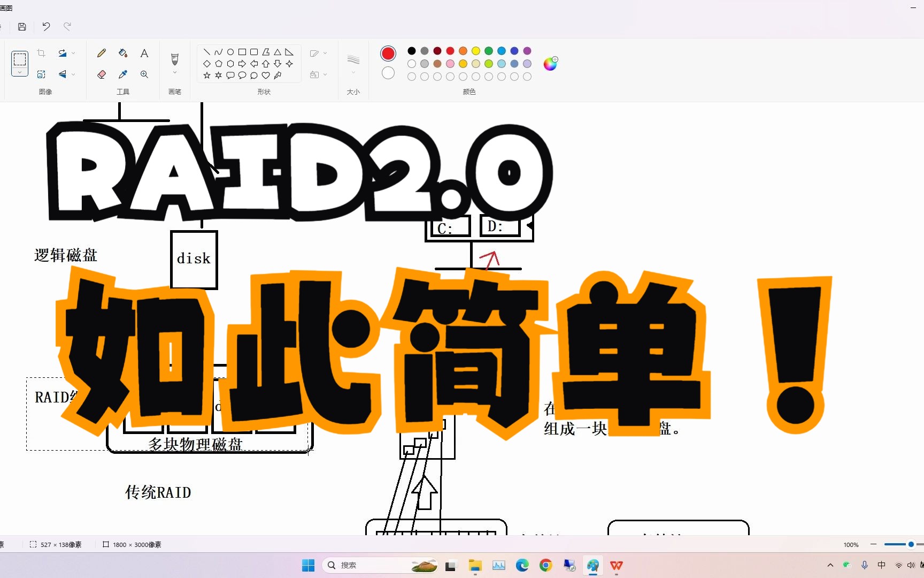Click the Windows Start button

tap(308, 565)
